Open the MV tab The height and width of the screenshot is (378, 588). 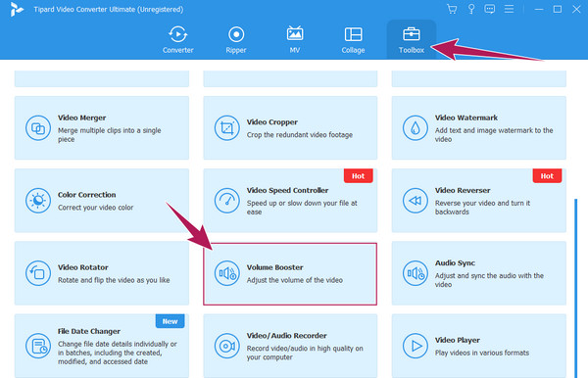pyautogui.click(x=295, y=40)
